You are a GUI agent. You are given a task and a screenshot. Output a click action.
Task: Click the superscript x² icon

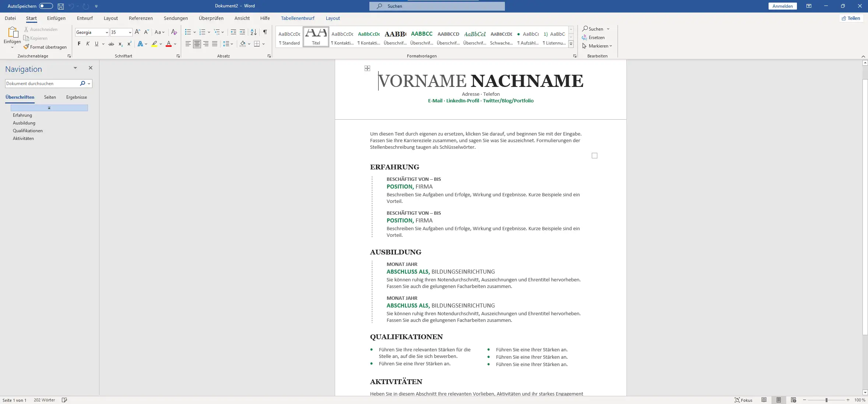tap(129, 44)
